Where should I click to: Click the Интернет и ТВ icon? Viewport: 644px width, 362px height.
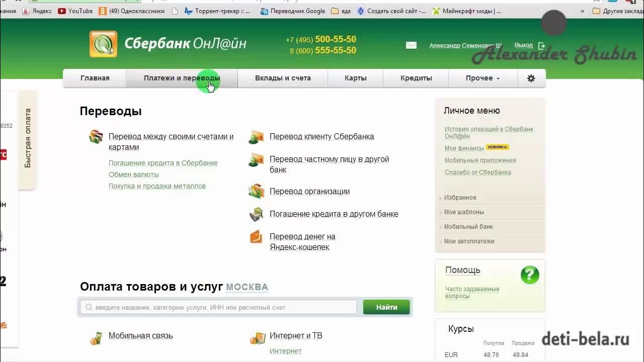click(x=257, y=338)
